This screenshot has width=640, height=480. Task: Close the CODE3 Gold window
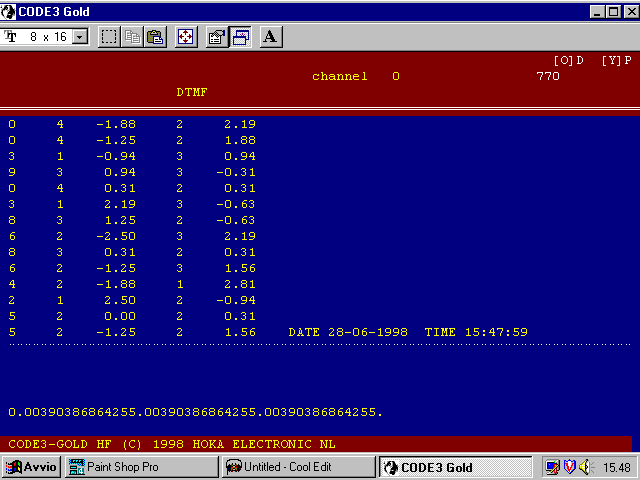point(629,11)
